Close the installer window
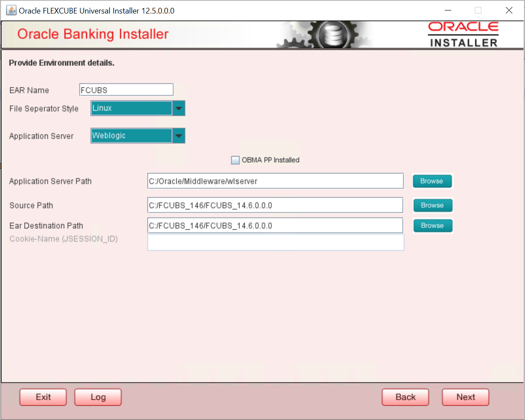Screen dimensions: 525x420 [x=509, y=10]
